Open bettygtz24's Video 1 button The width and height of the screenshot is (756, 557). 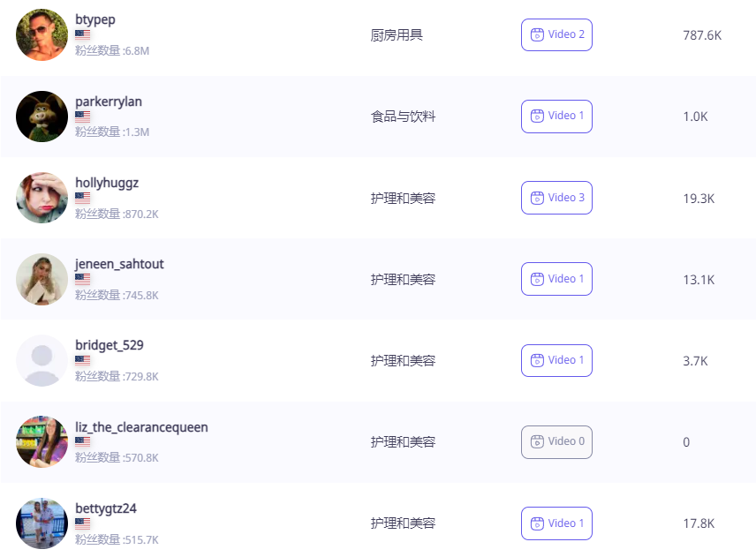(556, 523)
